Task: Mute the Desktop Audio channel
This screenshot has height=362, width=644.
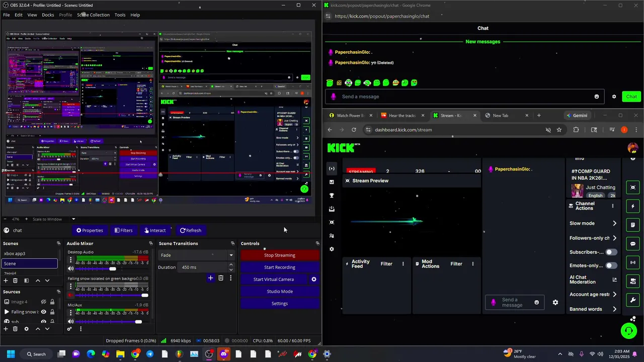Action: (70, 268)
